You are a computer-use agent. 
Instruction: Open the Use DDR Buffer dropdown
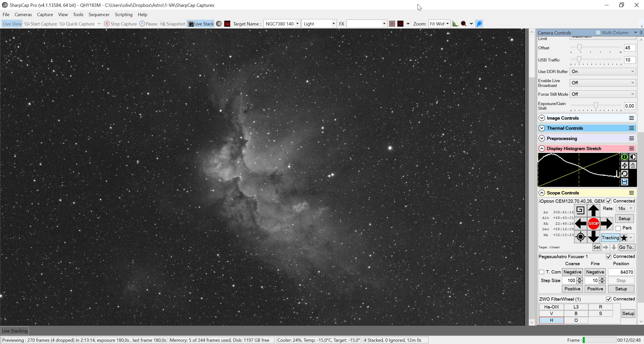[603, 72]
